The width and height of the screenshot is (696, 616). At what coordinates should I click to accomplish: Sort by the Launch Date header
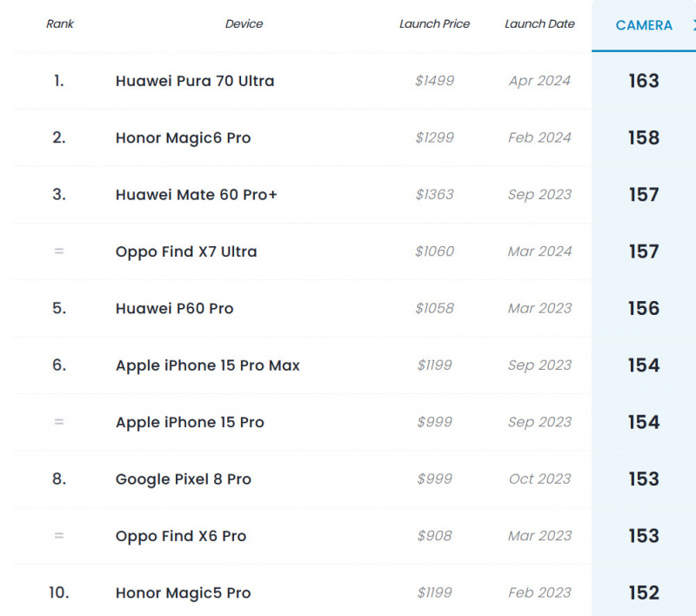pos(539,24)
